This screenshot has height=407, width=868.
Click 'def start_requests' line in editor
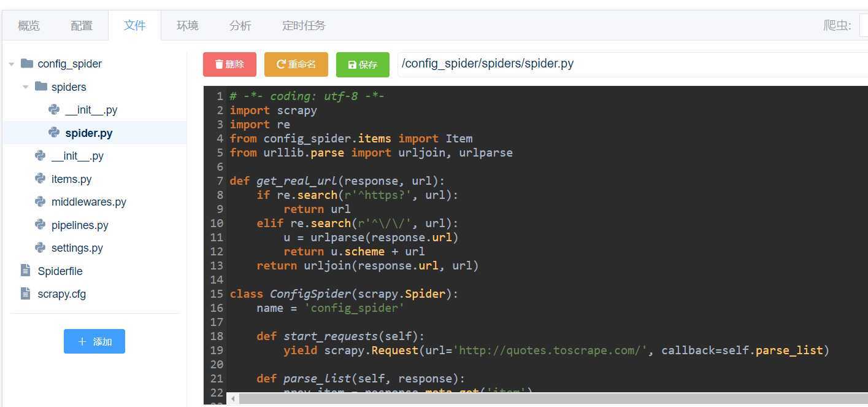click(340, 336)
